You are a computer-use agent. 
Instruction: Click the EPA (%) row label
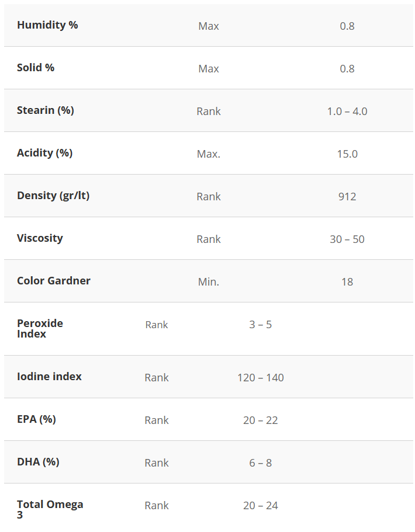(36, 419)
